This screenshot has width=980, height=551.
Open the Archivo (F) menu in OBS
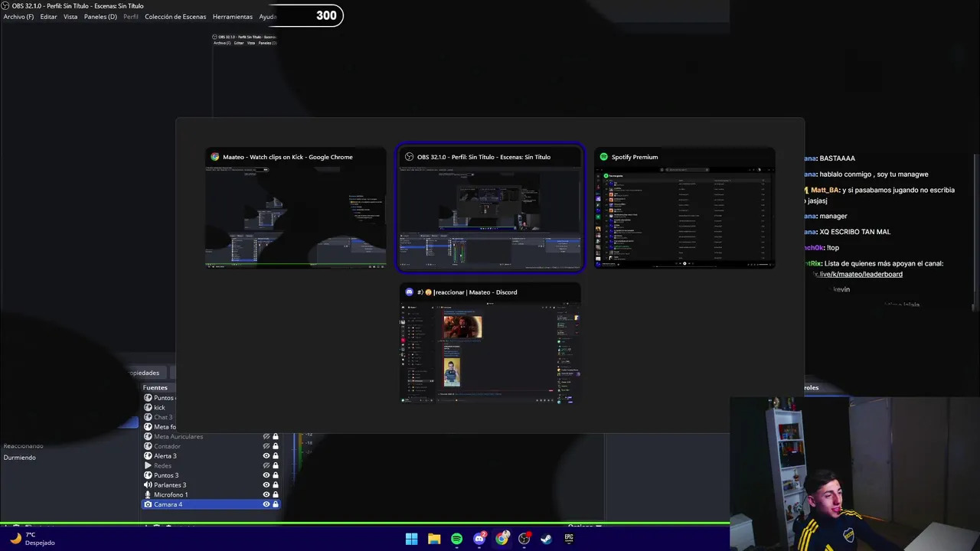(x=18, y=17)
